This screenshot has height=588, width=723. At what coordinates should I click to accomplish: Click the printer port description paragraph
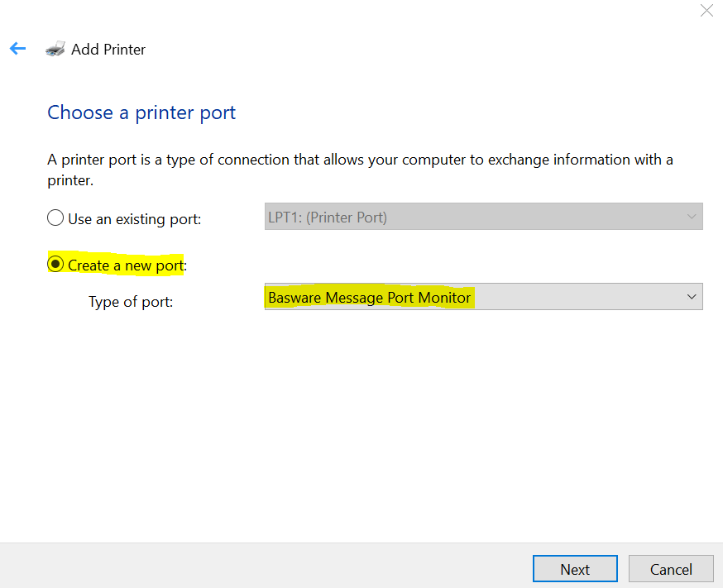pyautogui.click(x=360, y=170)
